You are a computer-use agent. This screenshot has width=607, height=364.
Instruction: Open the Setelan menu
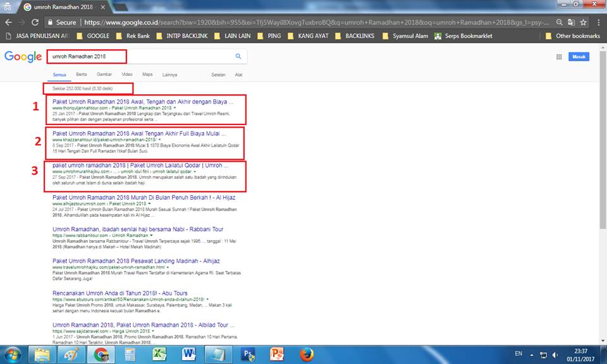[218, 75]
